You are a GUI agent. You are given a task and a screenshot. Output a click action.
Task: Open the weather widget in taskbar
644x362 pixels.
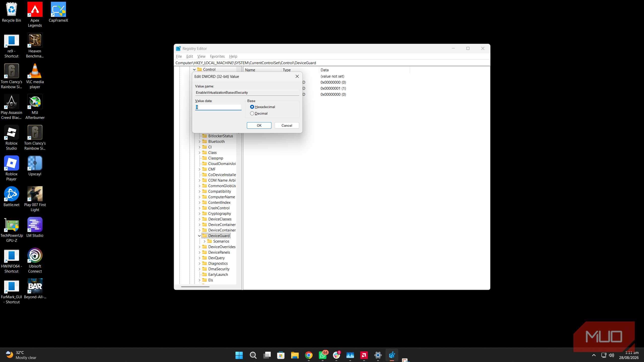pos(21,355)
